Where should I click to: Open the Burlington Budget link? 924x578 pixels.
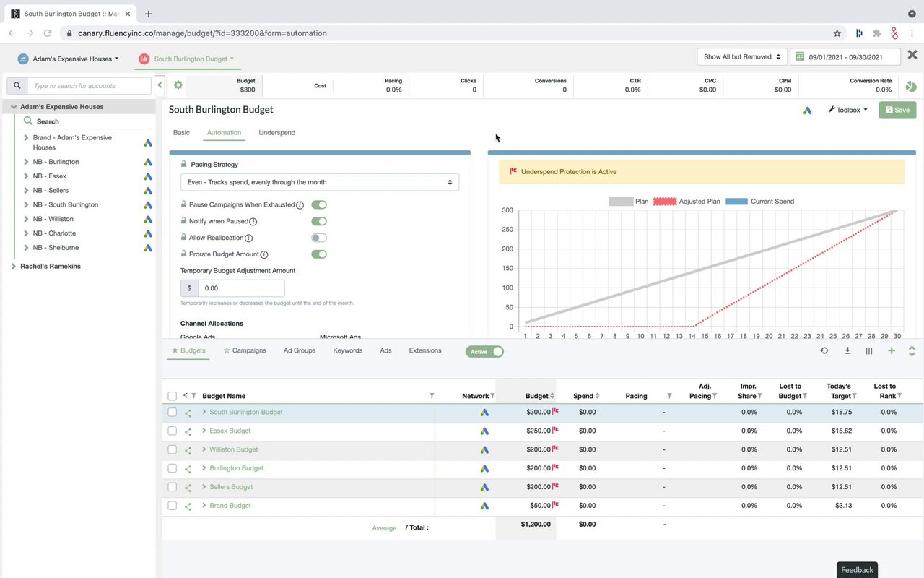click(236, 468)
